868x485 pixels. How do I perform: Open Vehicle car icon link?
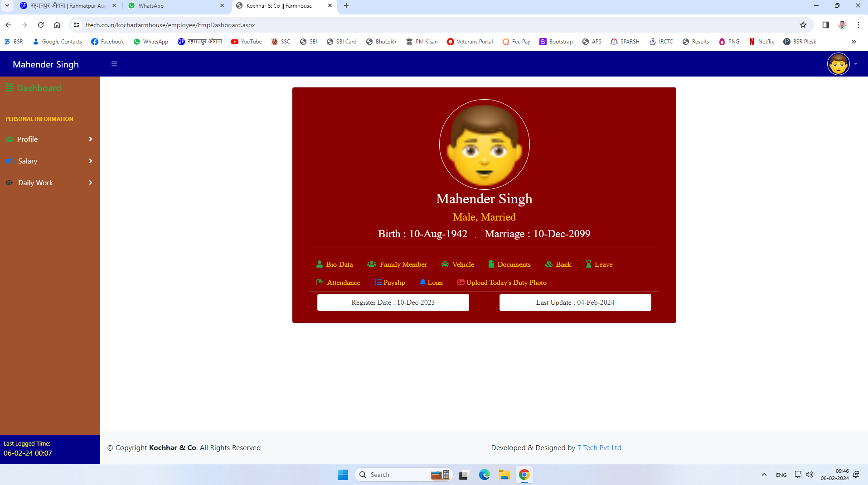[x=445, y=264]
